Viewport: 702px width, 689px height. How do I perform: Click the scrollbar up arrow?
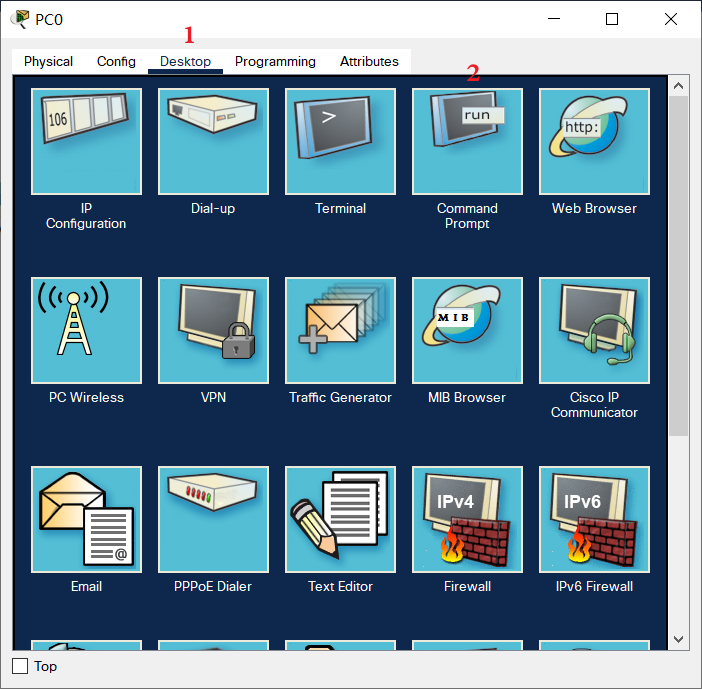pyautogui.click(x=679, y=86)
